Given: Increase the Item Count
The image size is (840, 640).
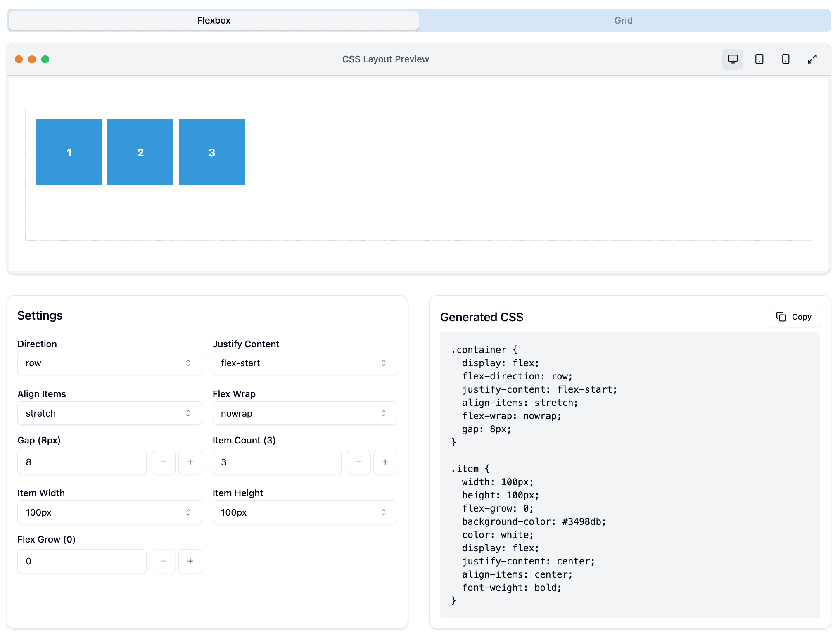Looking at the screenshot, I should (x=385, y=462).
